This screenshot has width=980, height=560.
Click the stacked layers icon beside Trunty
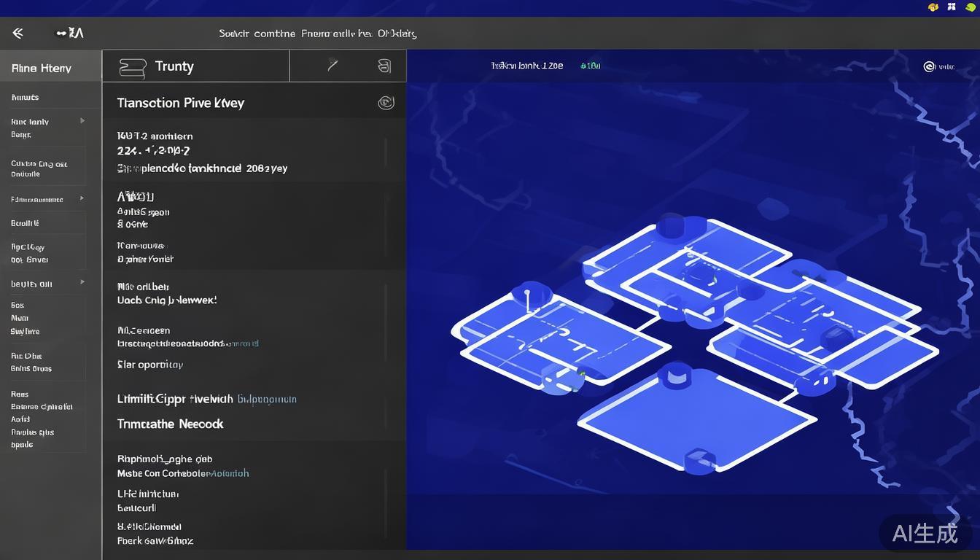point(133,67)
